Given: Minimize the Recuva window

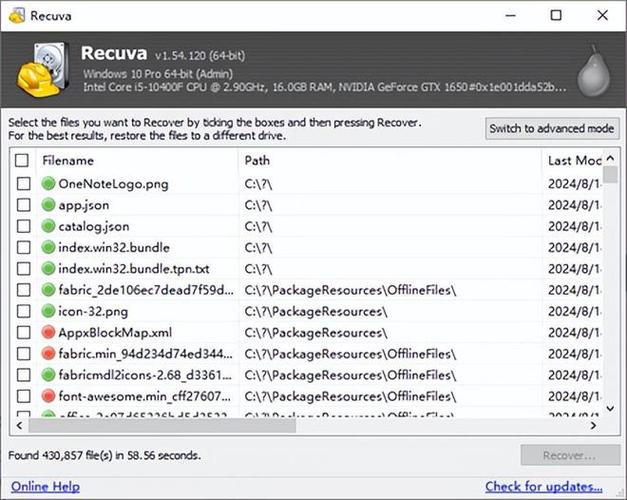Looking at the screenshot, I should tap(510, 16).
